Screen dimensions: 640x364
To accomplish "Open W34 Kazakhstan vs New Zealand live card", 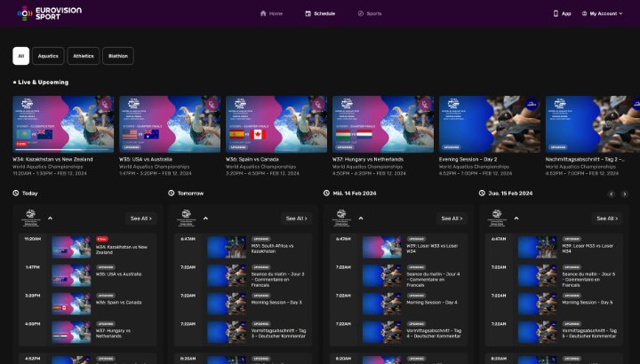I will (63, 124).
